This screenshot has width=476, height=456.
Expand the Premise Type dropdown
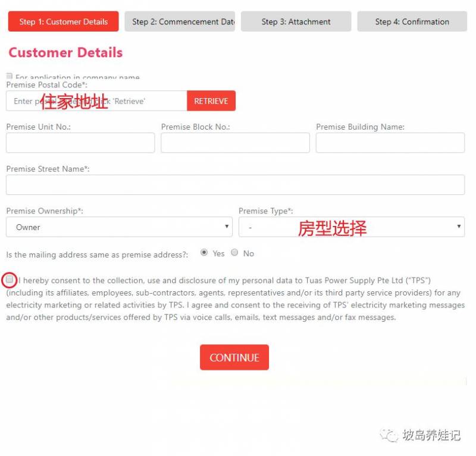point(351,227)
